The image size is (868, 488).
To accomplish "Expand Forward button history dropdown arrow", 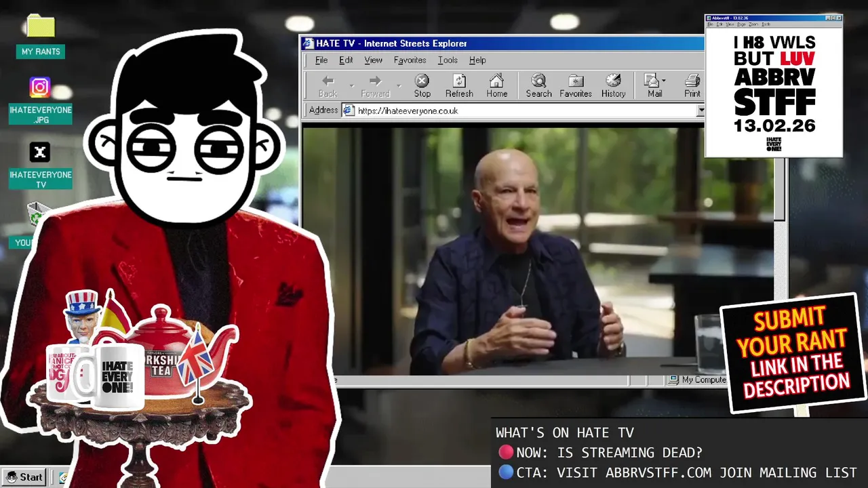I will click(399, 86).
